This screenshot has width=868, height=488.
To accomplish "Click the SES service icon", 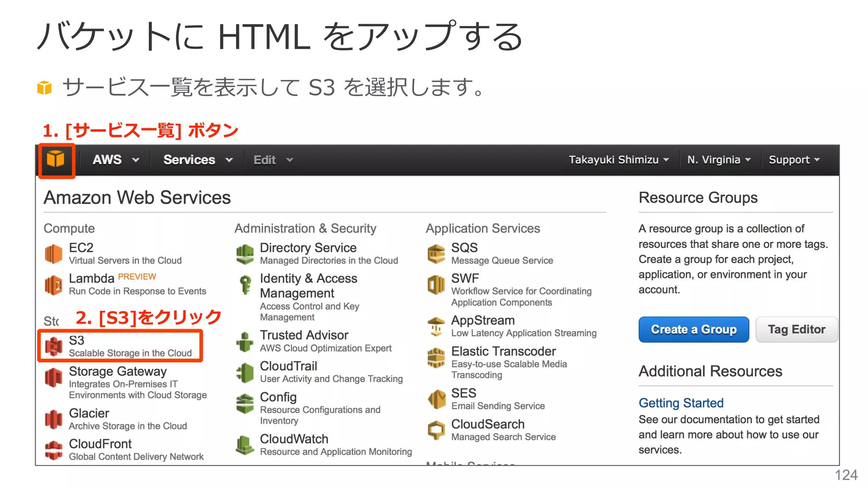I will click(436, 399).
